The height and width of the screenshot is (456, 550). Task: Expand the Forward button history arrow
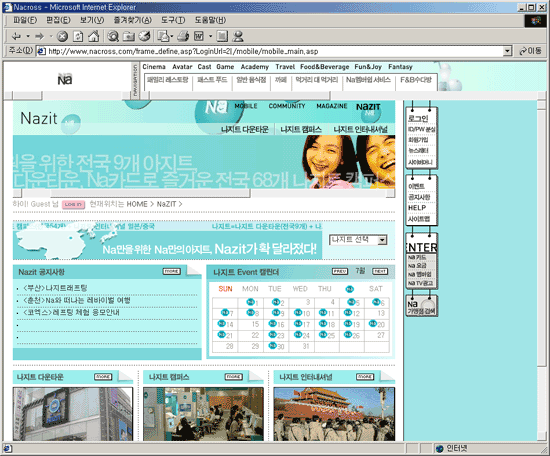[51, 36]
